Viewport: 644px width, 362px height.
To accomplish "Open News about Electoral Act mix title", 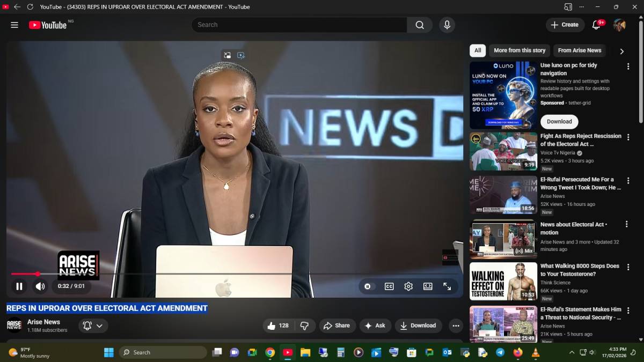I will click(x=574, y=228).
